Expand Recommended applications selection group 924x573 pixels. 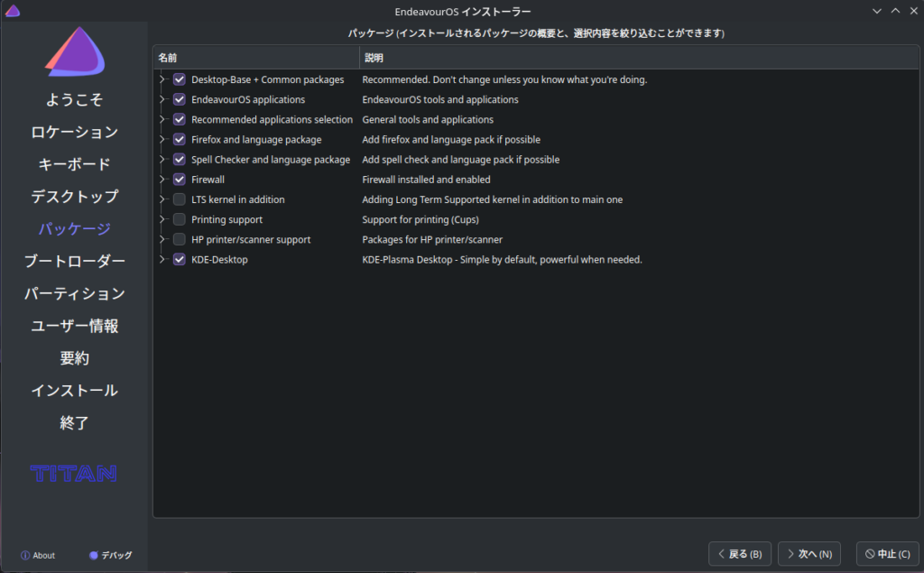[163, 120]
